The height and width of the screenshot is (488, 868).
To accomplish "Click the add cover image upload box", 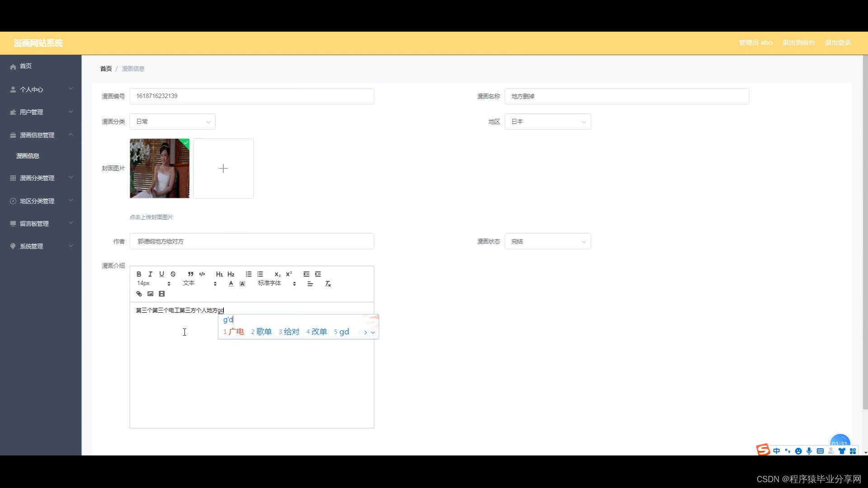I will pos(223,169).
